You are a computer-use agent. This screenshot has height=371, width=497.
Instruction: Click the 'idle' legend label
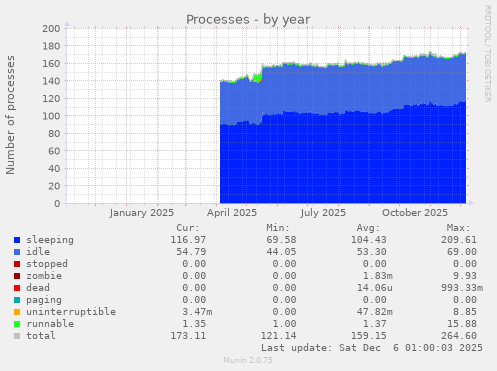click(38, 252)
